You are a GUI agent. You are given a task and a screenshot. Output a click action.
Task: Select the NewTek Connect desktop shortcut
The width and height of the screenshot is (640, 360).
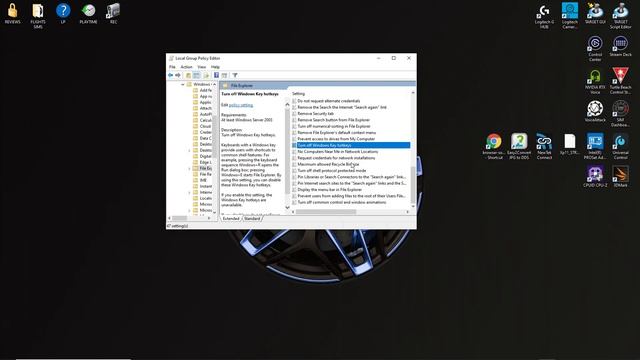pos(544,147)
